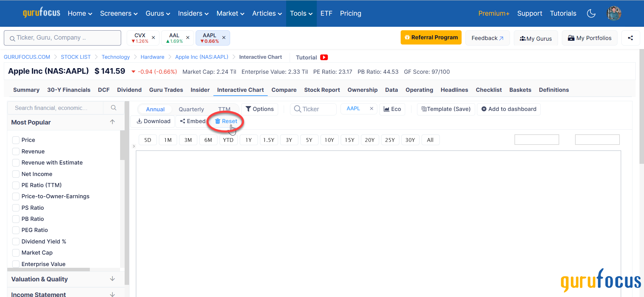Toggle dark mode moon icon
The image size is (644, 297).
click(x=591, y=14)
